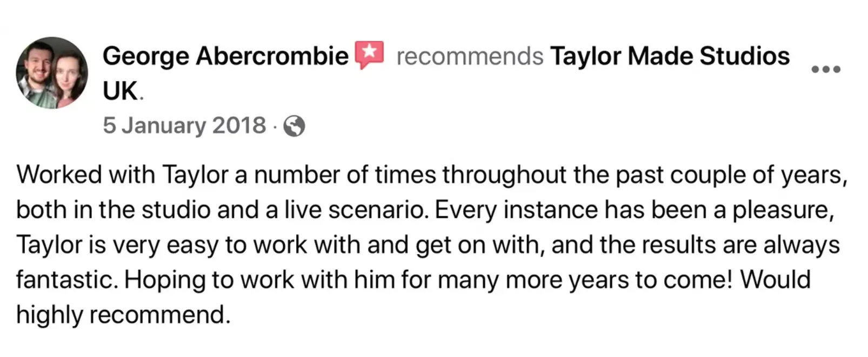The height and width of the screenshot is (357, 868).
Task: Click the 5 January 2018 timestamp
Action: 184,125
